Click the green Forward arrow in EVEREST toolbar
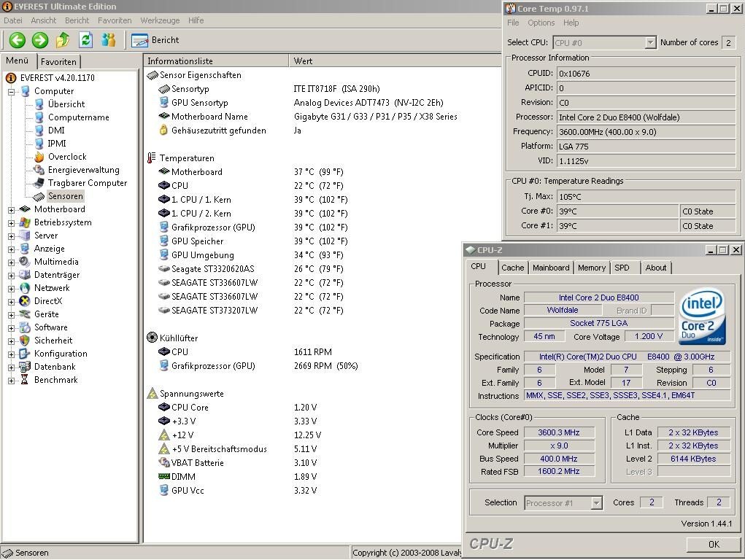Image resolution: width=745 pixels, height=560 pixels. [x=40, y=40]
